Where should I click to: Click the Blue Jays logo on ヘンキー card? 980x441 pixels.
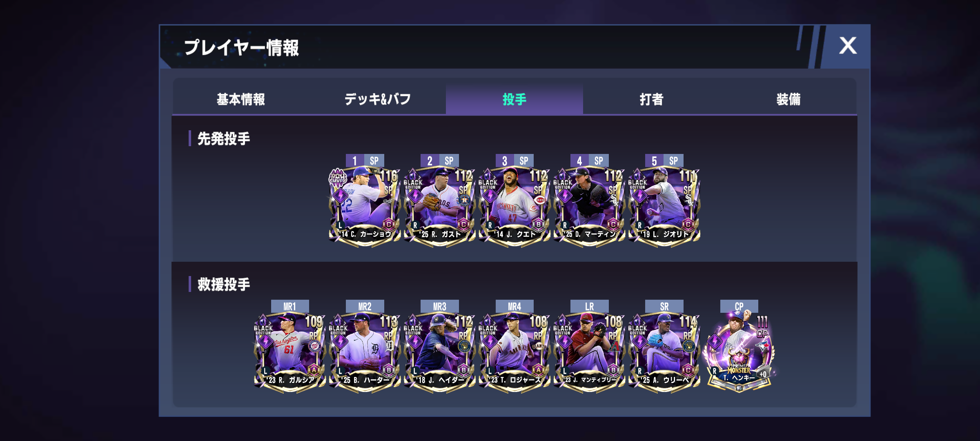[x=762, y=347]
